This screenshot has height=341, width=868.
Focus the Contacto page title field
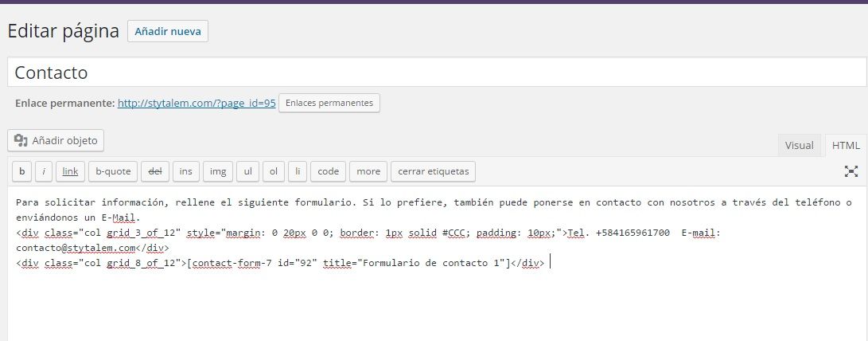(437, 72)
